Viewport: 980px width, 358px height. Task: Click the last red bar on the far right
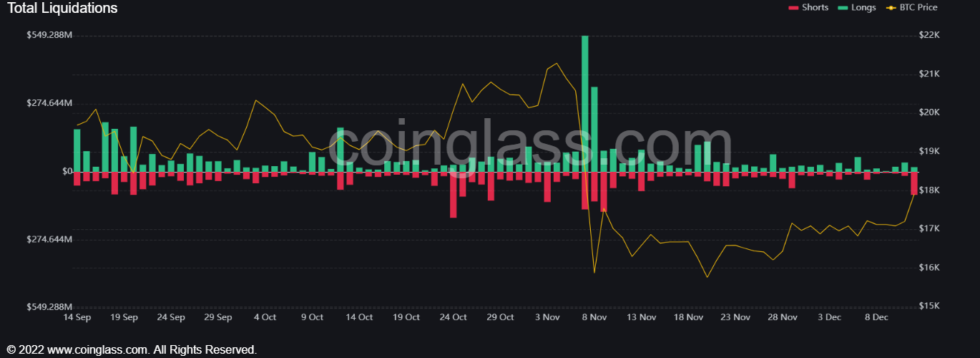click(913, 183)
